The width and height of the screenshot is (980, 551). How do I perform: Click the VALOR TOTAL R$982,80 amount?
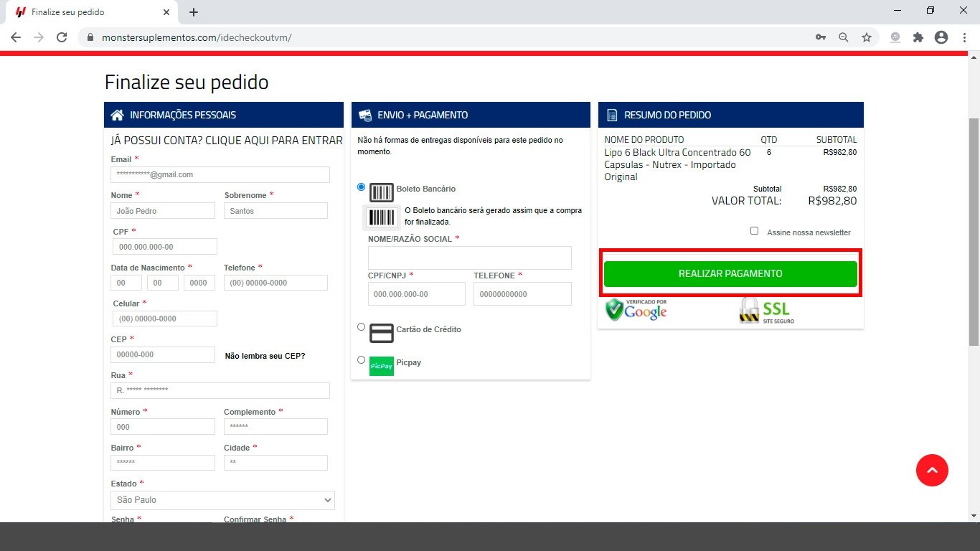coord(831,201)
